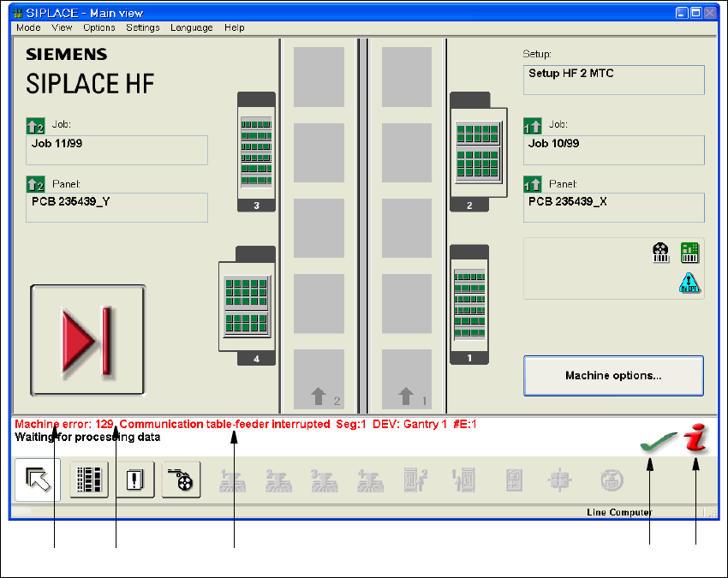728x578 pixels.
Task: Minimize the SIPLACE Main view window
Action: point(682,13)
